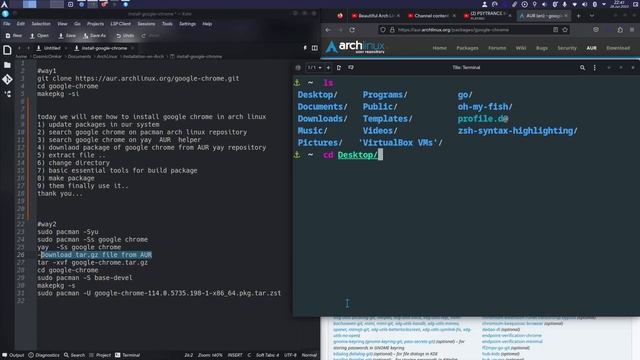Click the Undo toolbar button
The image size is (640, 360).
[x=125, y=36]
